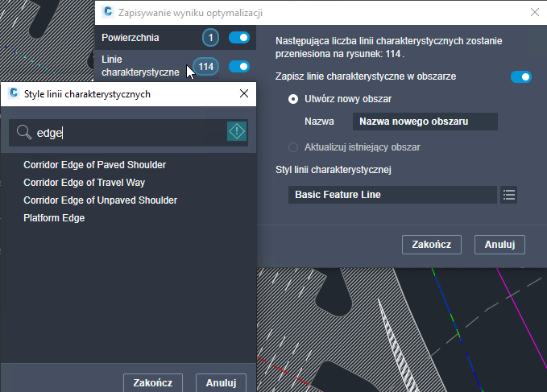Select the Platform Edge style

[54, 218]
